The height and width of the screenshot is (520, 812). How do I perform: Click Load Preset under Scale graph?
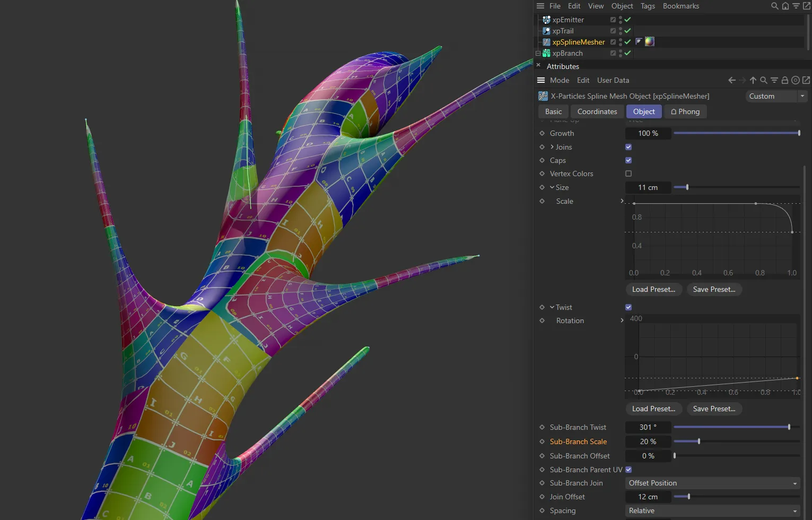pyautogui.click(x=653, y=289)
